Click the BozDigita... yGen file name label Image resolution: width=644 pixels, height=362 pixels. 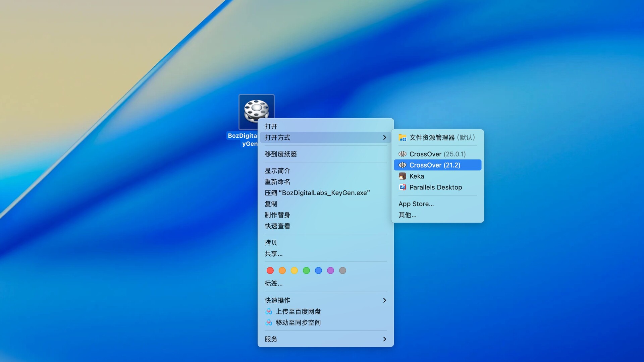point(242,139)
